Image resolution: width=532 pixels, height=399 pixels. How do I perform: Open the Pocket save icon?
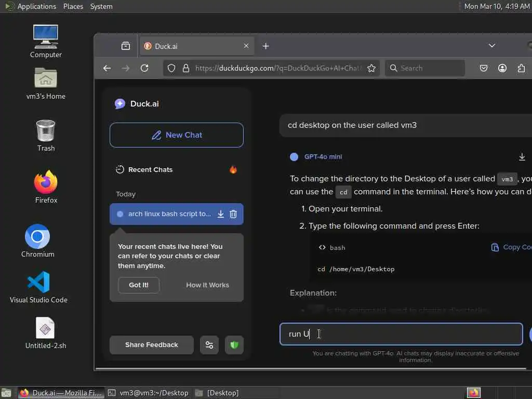click(x=484, y=68)
